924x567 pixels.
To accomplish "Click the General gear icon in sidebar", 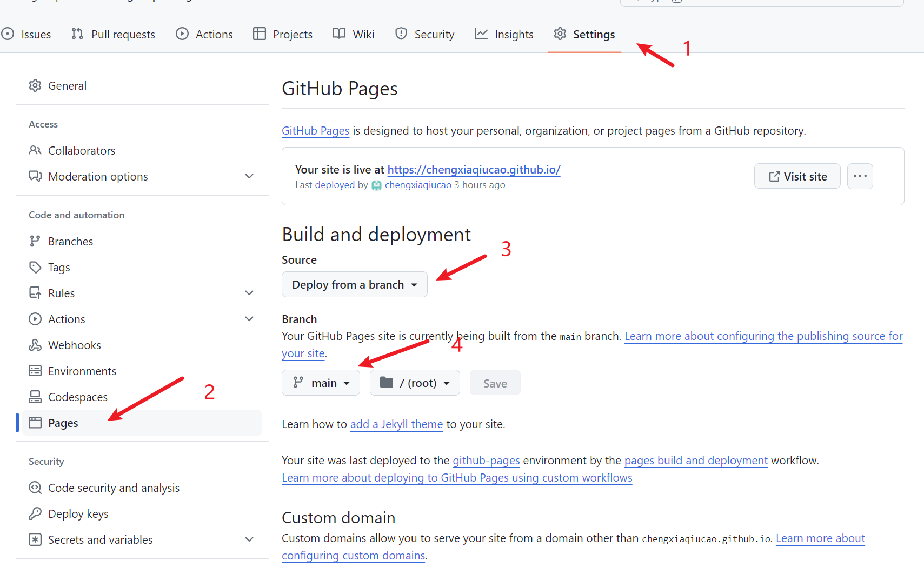I will click(35, 85).
